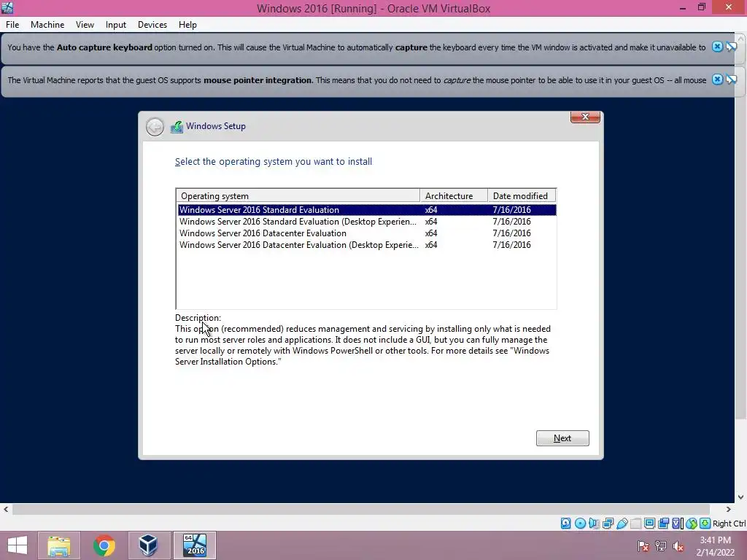Click the network adapters status icon

coord(608,524)
